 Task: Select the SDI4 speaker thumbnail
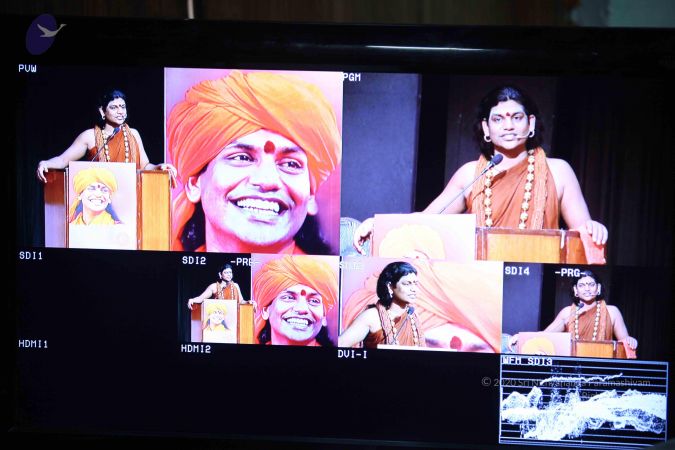click(x=586, y=312)
